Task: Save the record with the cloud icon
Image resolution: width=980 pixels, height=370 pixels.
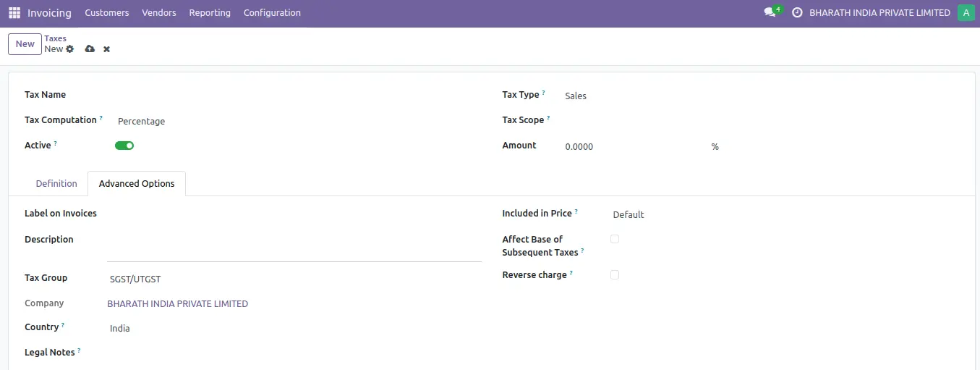Action: pyautogui.click(x=90, y=49)
